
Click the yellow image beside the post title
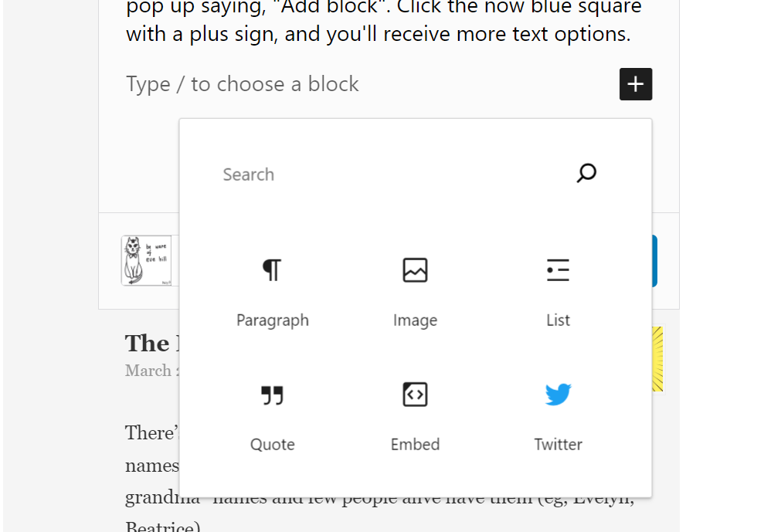point(657,359)
